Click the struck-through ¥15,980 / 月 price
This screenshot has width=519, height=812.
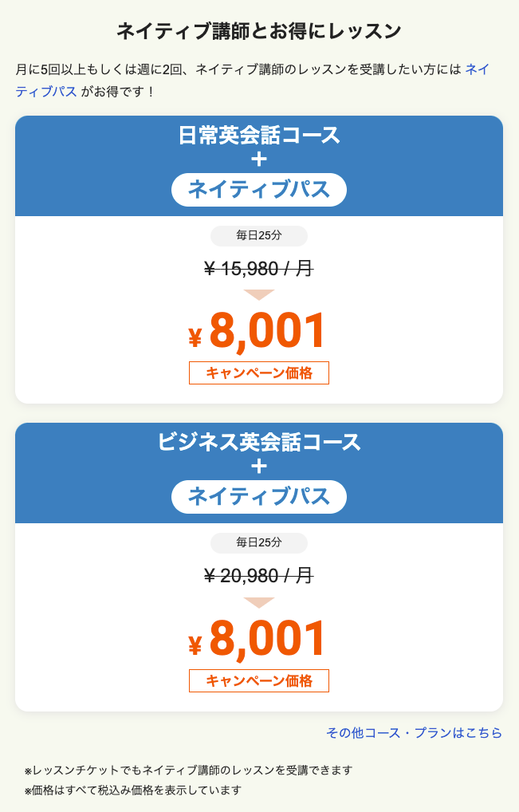point(259,269)
